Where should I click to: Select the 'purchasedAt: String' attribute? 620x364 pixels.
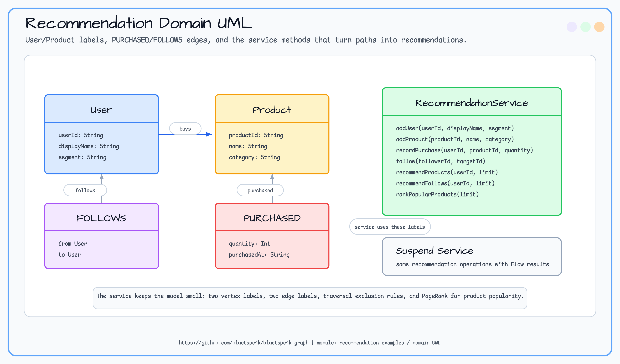coord(259,255)
